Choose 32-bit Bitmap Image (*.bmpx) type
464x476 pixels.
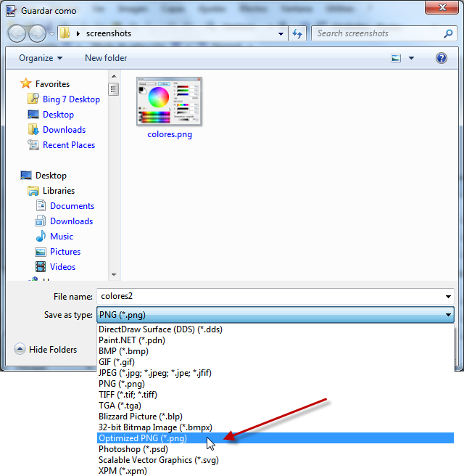(275, 427)
